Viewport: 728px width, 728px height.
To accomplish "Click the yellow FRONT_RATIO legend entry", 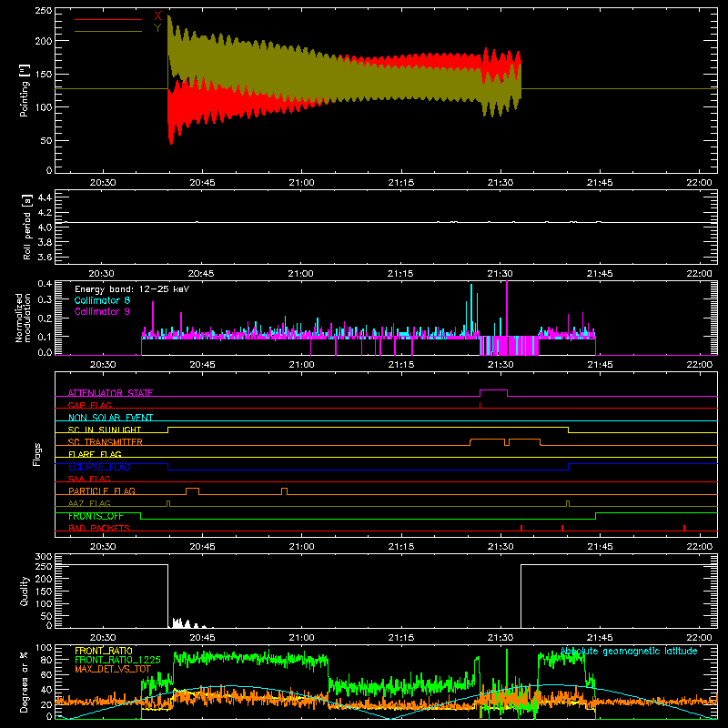I will pos(104,651).
